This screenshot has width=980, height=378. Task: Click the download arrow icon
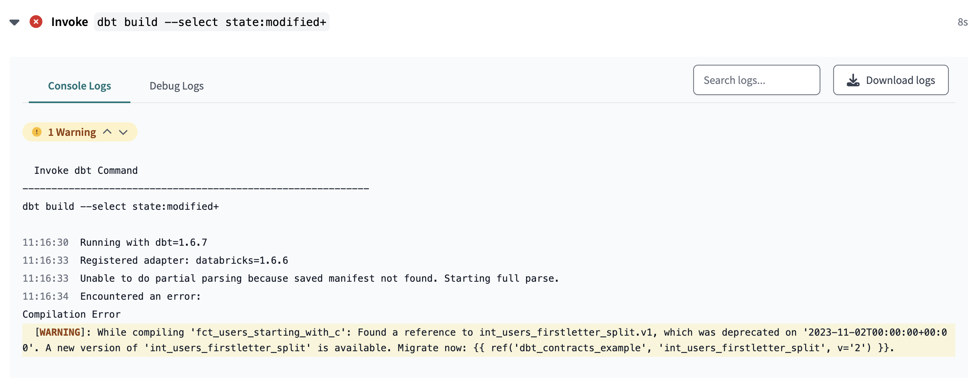[x=853, y=80]
